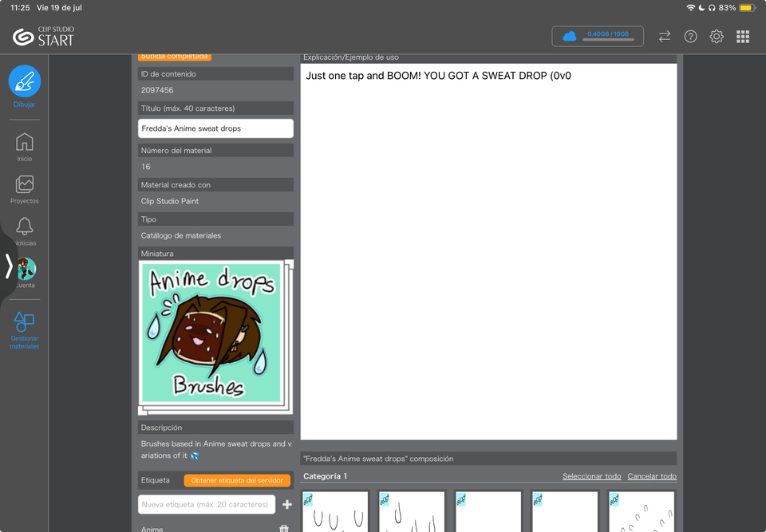766x532 pixels.
Task: Select the fifth brush thumbnail in Categoría 1
Action: pos(642,511)
